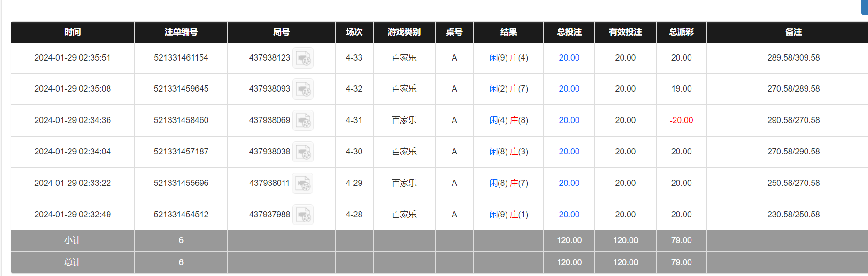The height and width of the screenshot is (276, 868).
Task: Open video replay icon for round 437938093
Action: [x=303, y=89]
